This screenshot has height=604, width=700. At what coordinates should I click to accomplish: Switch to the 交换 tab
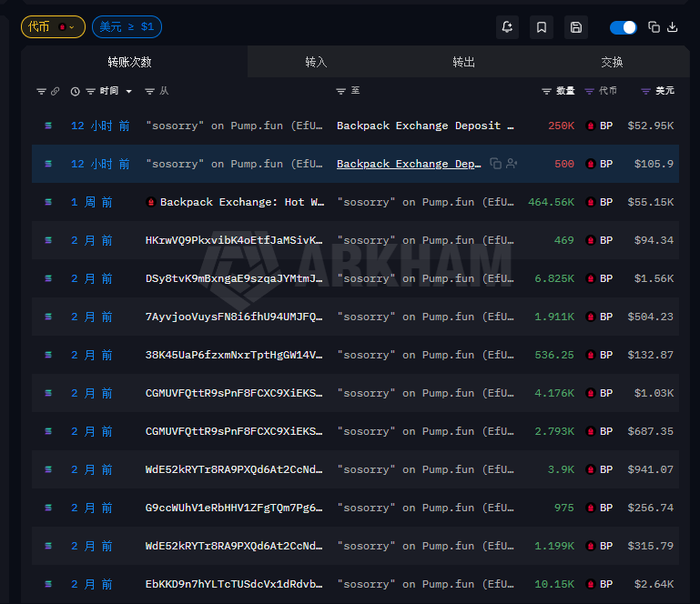[x=612, y=62]
